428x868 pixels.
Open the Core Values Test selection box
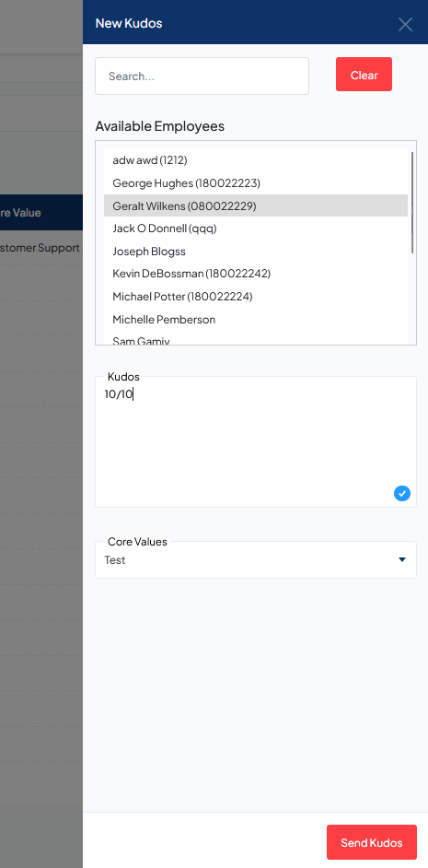256,559
